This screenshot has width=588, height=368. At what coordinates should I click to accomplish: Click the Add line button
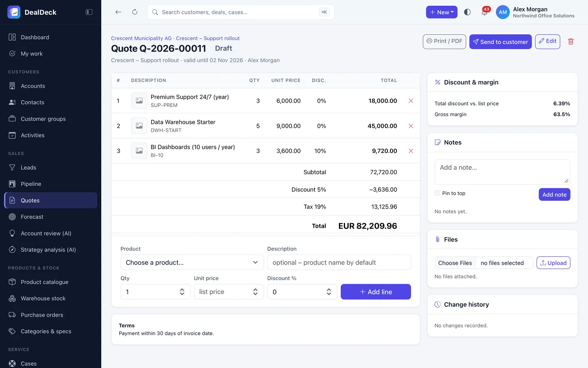tap(376, 292)
